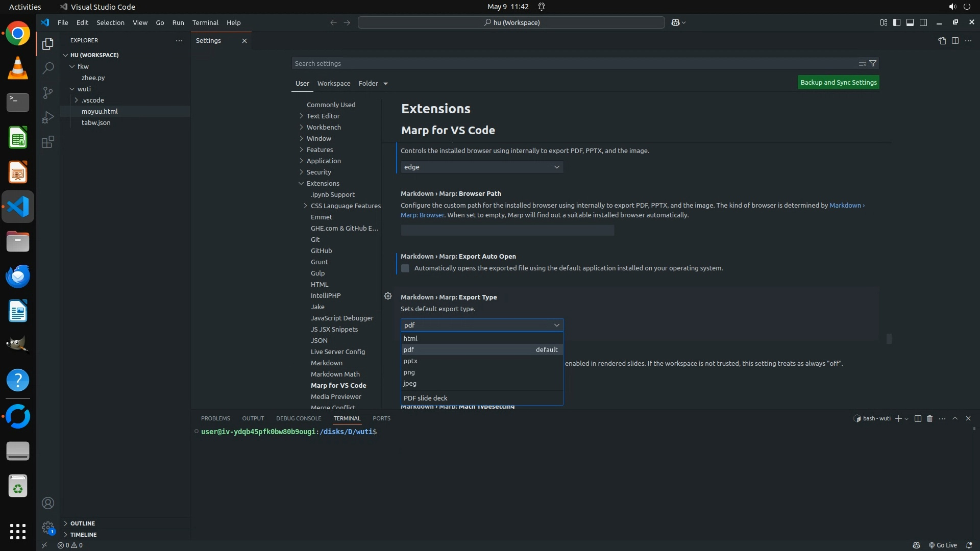Image resolution: width=980 pixels, height=551 pixels.
Task: Click the Browser Path text field
Action: pyautogui.click(x=507, y=230)
